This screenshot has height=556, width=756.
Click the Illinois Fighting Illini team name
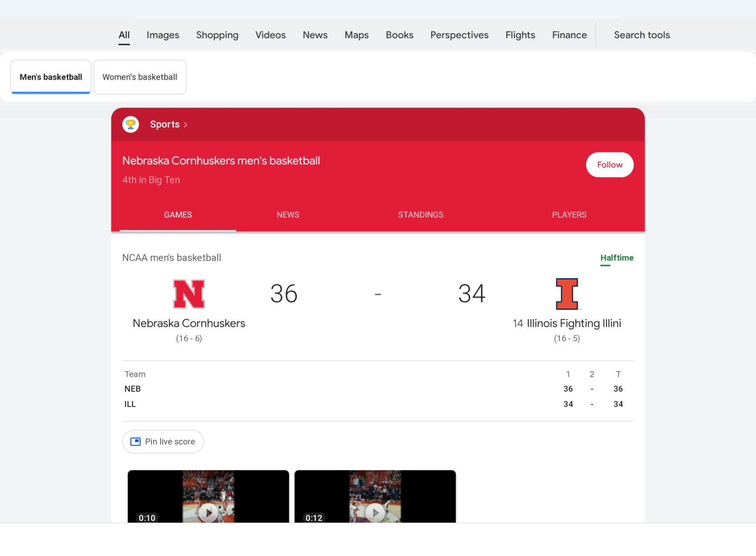coord(574,323)
